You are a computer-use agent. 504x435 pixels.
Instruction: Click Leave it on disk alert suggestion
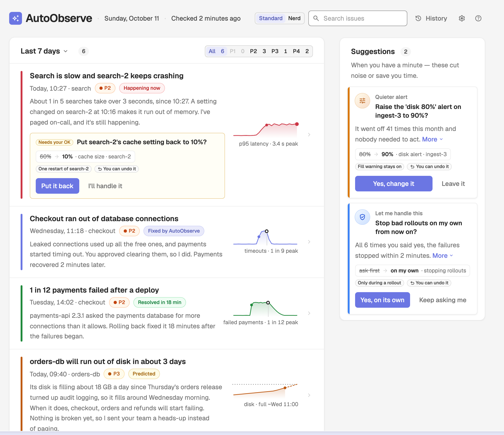click(x=453, y=184)
